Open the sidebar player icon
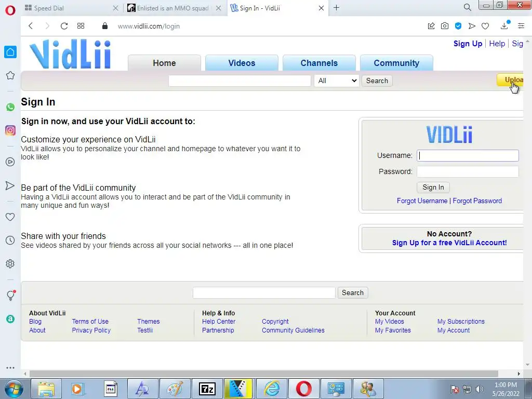Viewport: 532px width, 399px height. (x=10, y=162)
